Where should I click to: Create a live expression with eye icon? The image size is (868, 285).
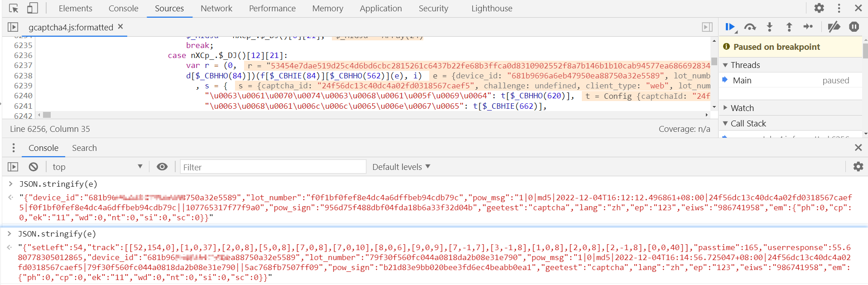[x=162, y=167]
